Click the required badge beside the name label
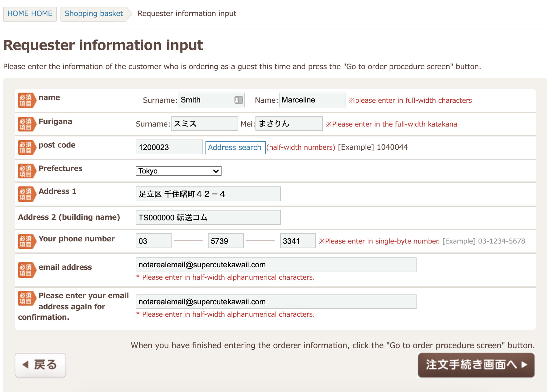The height and width of the screenshot is (392, 552). [27, 100]
